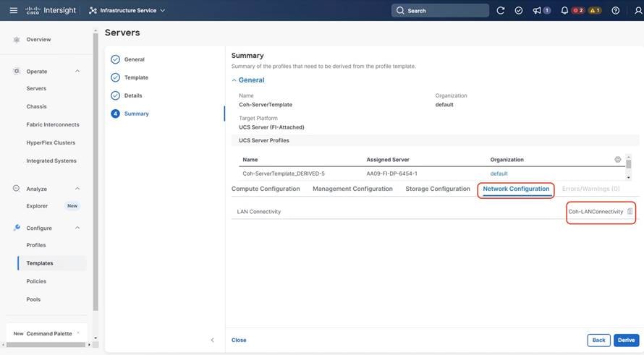Image resolution: width=644 pixels, height=355 pixels.
Task: Click the Derive button
Action: coord(627,340)
